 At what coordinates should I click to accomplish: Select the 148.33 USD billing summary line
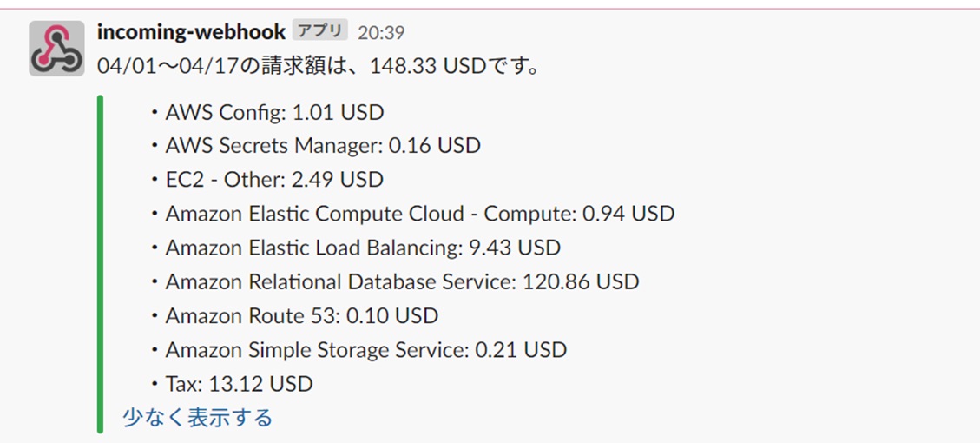tap(319, 66)
